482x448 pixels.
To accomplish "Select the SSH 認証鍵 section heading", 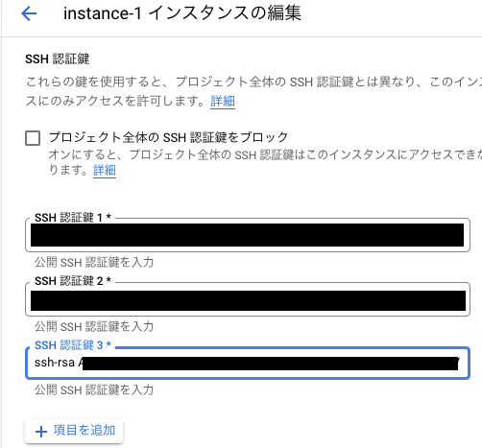I will click(58, 59).
